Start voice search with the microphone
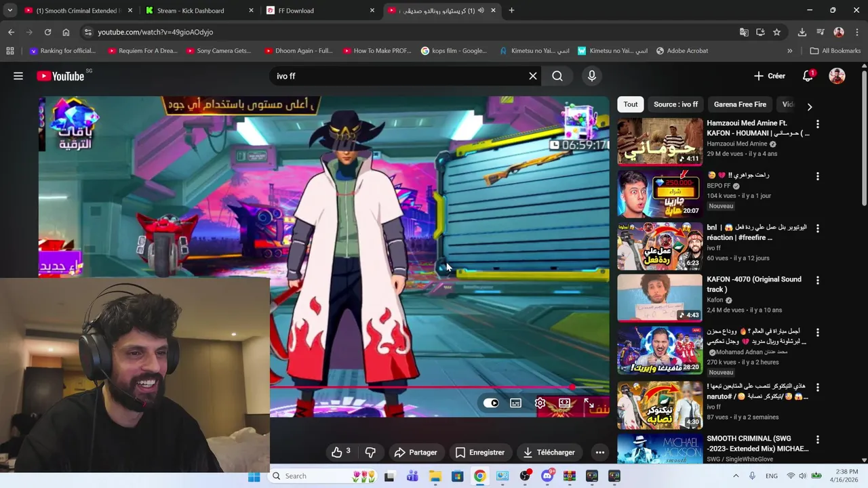This screenshot has width=868, height=488. click(x=592, y=76)
